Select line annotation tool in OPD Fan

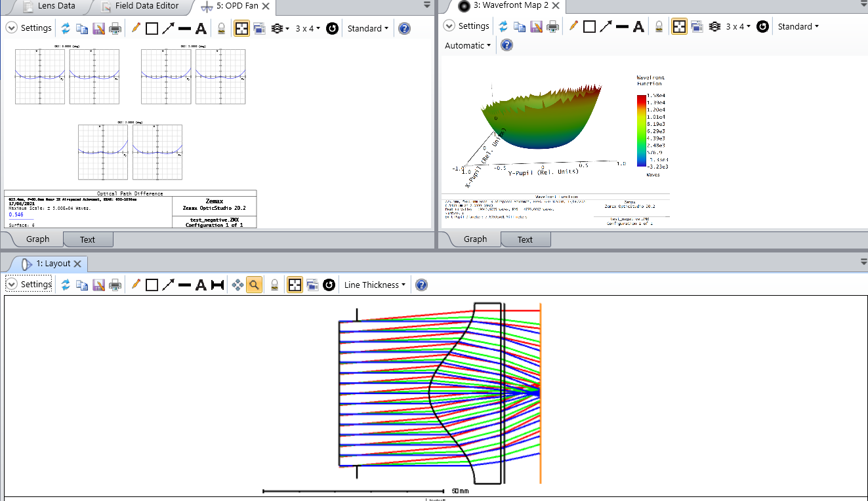pos(184,28)
